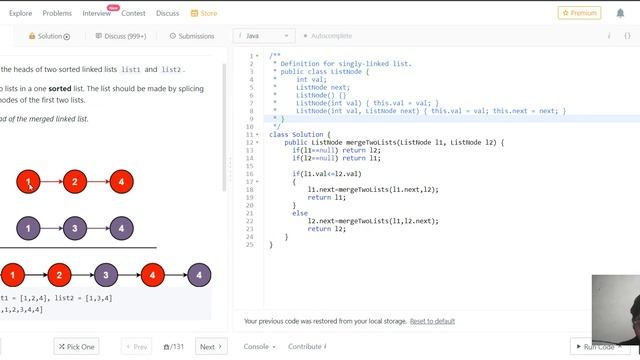This screenshot has width=640, height=360.
Task: Open the Store page with cart icon
Action: point(204,13)
